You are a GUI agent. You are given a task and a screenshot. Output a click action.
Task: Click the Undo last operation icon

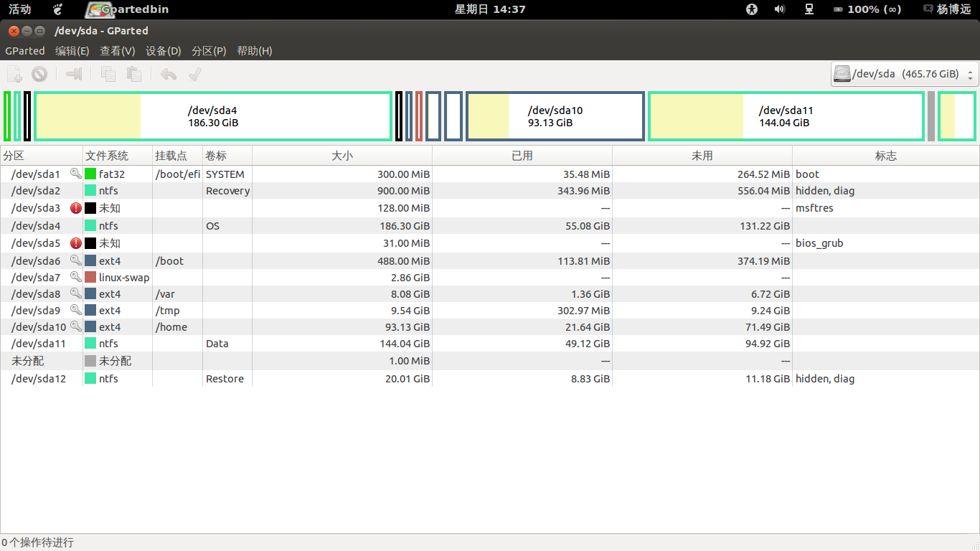tap(168, 73)
